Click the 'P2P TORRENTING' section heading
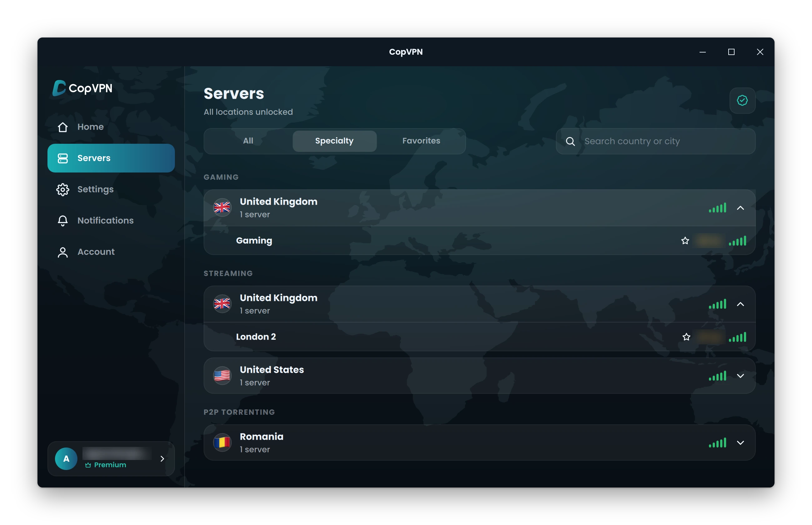 point(239,412)
